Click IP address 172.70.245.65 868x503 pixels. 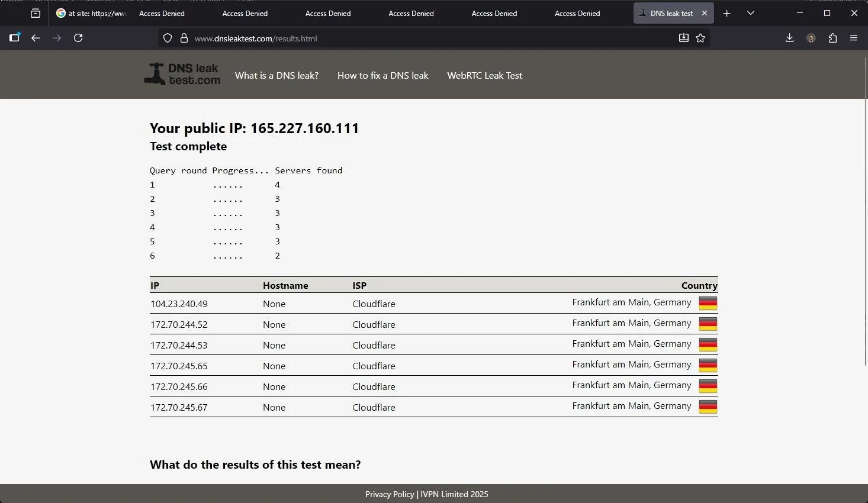179,366
